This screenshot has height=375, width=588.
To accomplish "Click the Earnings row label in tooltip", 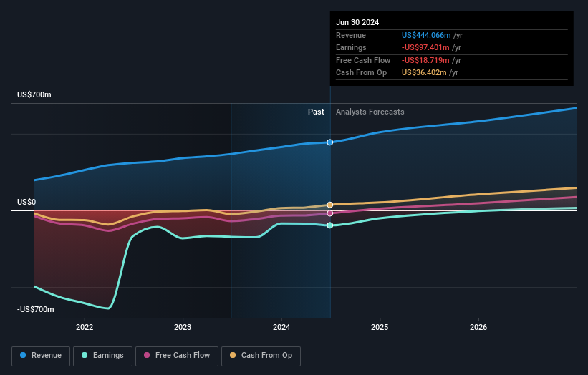I will pos(351,47).
